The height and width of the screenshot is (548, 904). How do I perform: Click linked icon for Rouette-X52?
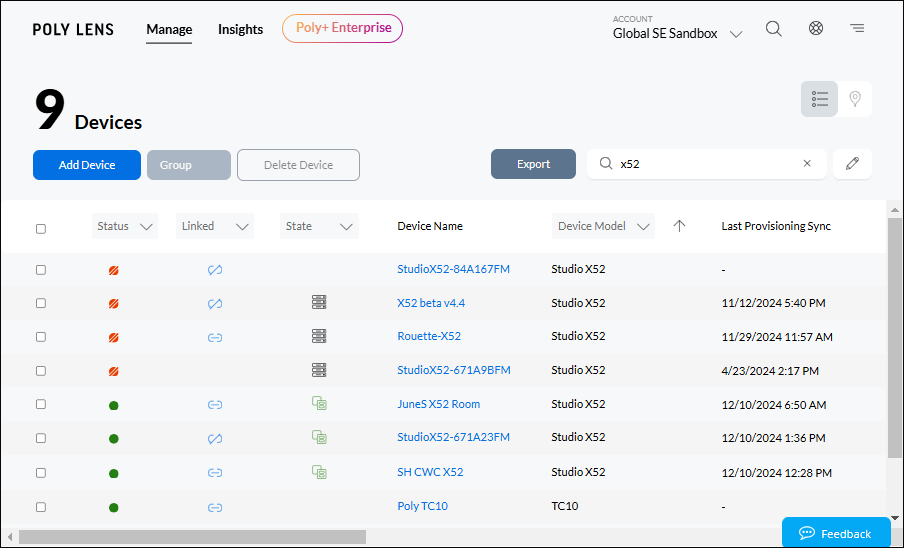pos(215,338)
